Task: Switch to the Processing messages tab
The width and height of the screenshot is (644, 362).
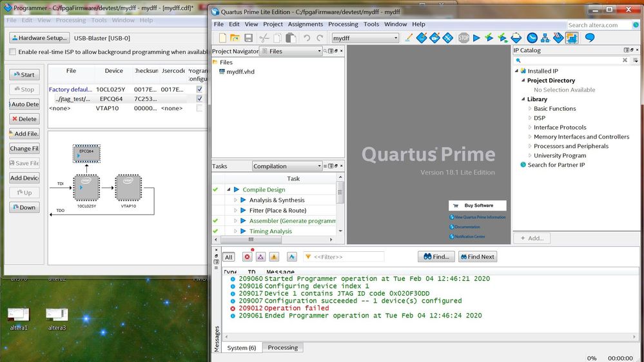Action: tap(282, 348)
